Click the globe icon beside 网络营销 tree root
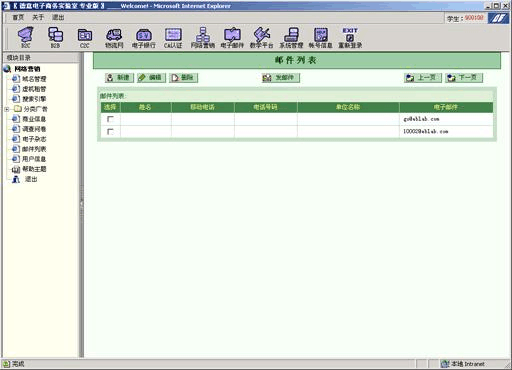The image size is (512, 370). click(x=7, y=69)
